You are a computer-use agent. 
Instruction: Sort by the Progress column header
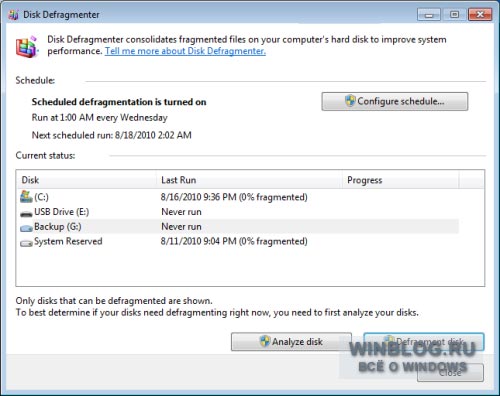401,180
